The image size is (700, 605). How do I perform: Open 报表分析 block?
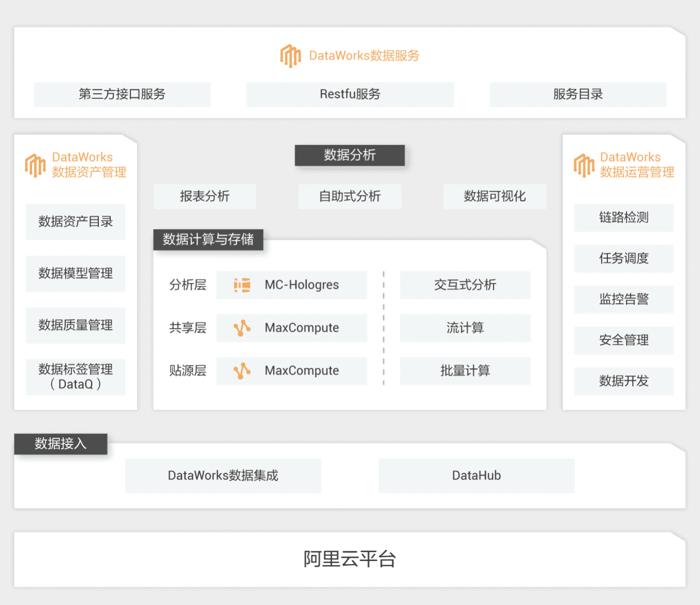[x=205, y=196]
